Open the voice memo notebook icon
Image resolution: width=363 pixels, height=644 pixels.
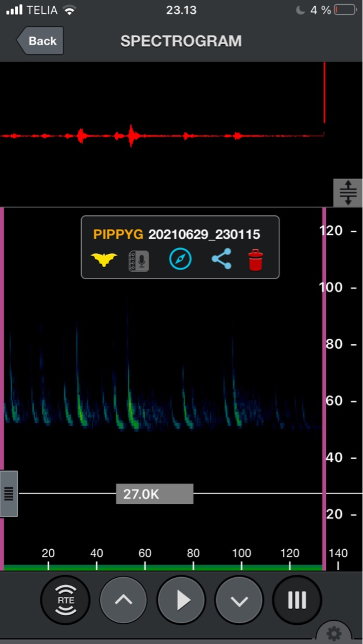tap(139, 261)
